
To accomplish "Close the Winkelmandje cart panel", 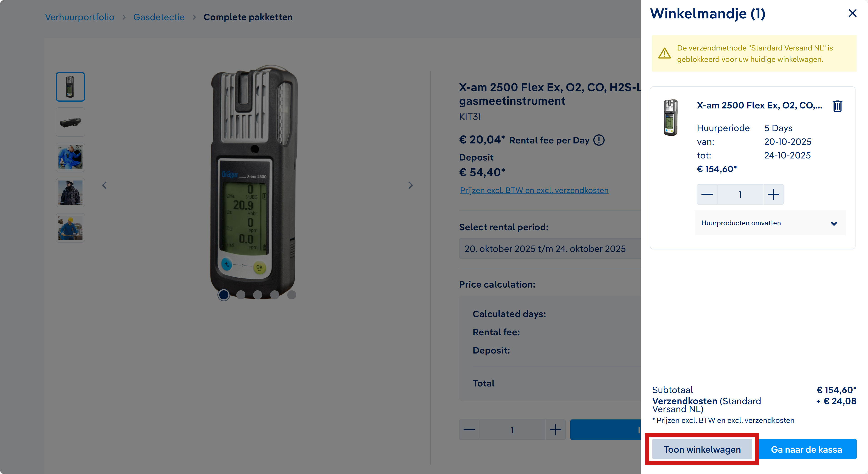I will 852,13.
